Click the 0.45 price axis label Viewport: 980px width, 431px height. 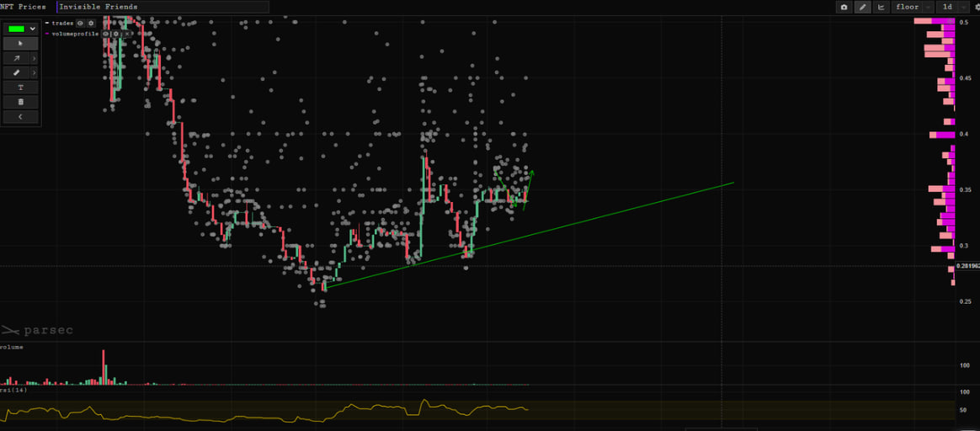point(967,78)
